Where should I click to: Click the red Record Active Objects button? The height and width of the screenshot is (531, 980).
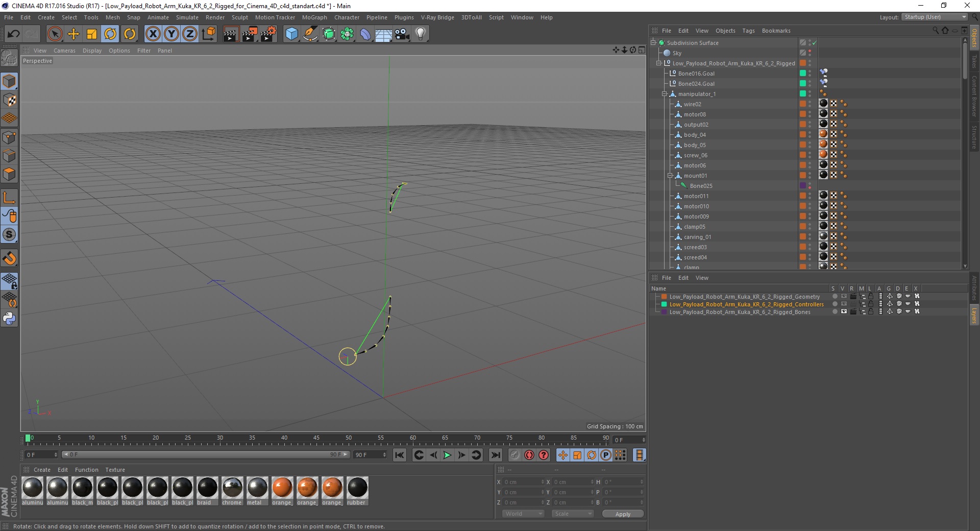coord(529,455)
